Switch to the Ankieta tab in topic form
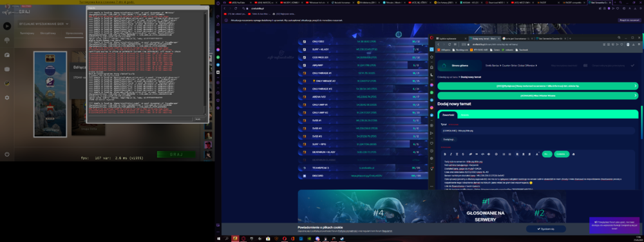 tap(464, 115)
